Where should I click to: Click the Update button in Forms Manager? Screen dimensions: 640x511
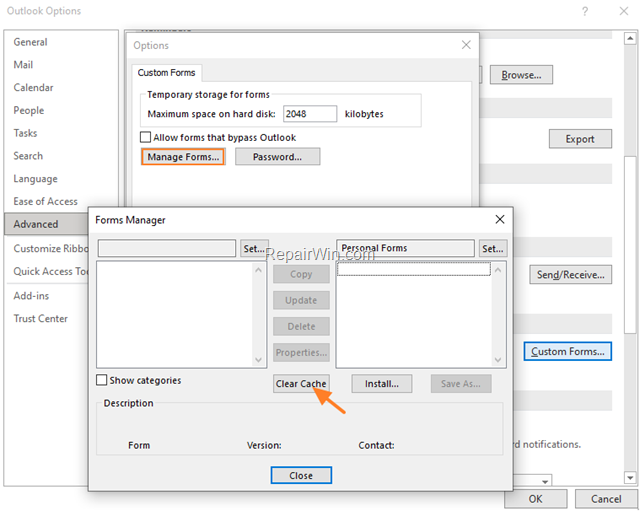(301, 300)
